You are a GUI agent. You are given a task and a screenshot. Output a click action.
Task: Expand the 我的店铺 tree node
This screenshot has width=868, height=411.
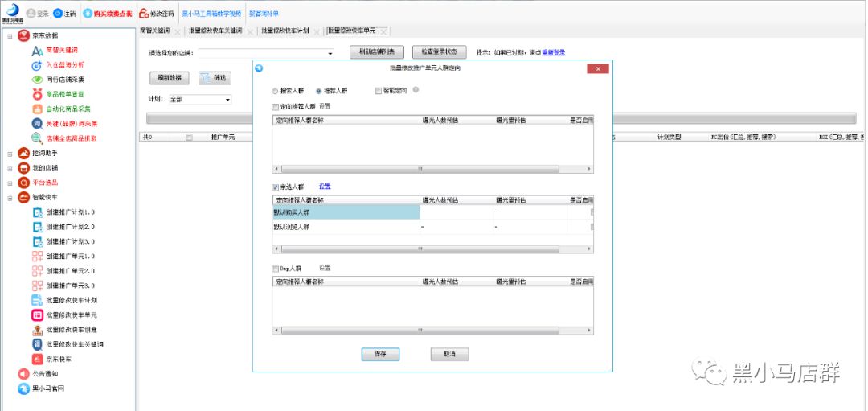pyautogui.click(x=10, y=168)
